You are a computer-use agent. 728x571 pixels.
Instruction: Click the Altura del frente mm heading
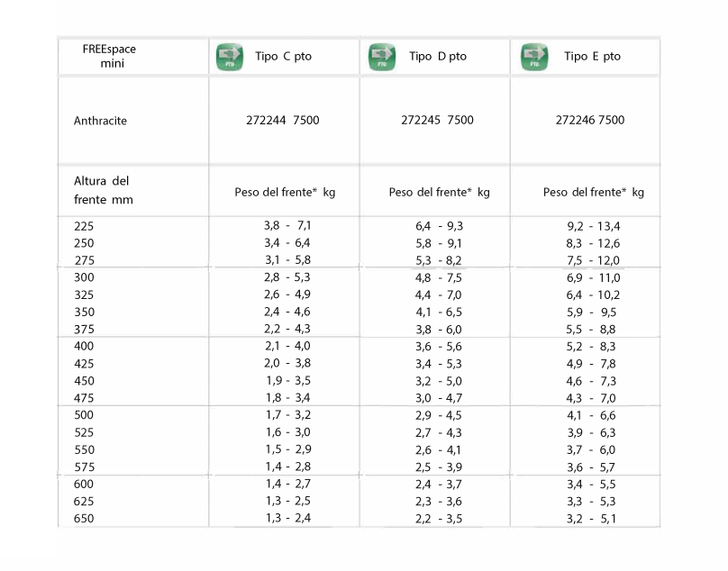click(103, 190)
